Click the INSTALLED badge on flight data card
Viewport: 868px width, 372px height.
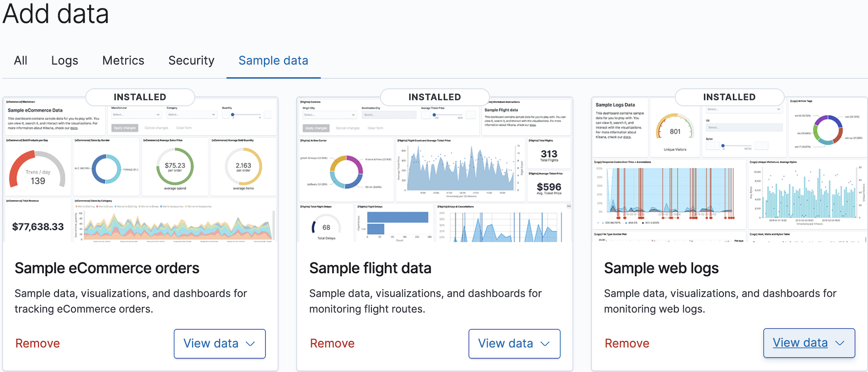click(x=434, y=97)
